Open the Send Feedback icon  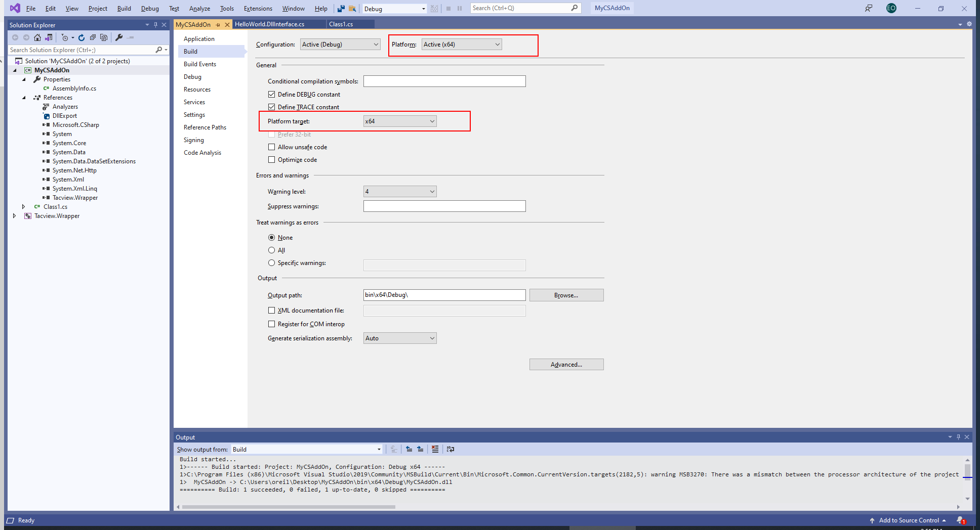[869, 8]
